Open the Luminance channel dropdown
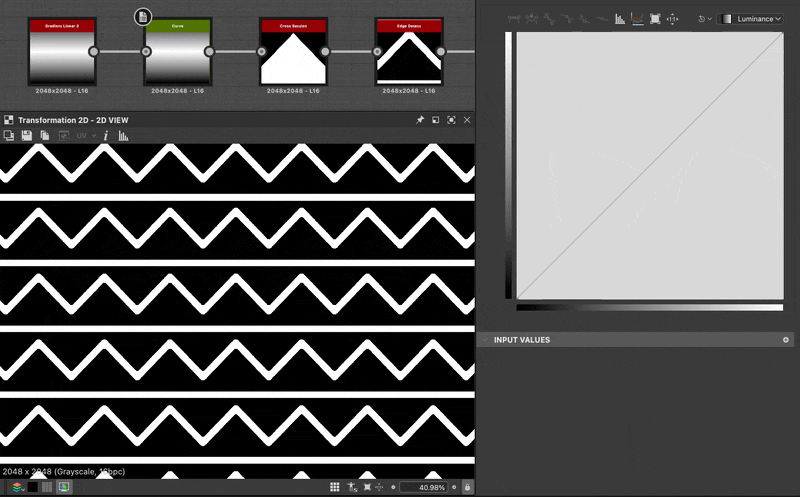This screenshot has width=800, height=497. 751,19
